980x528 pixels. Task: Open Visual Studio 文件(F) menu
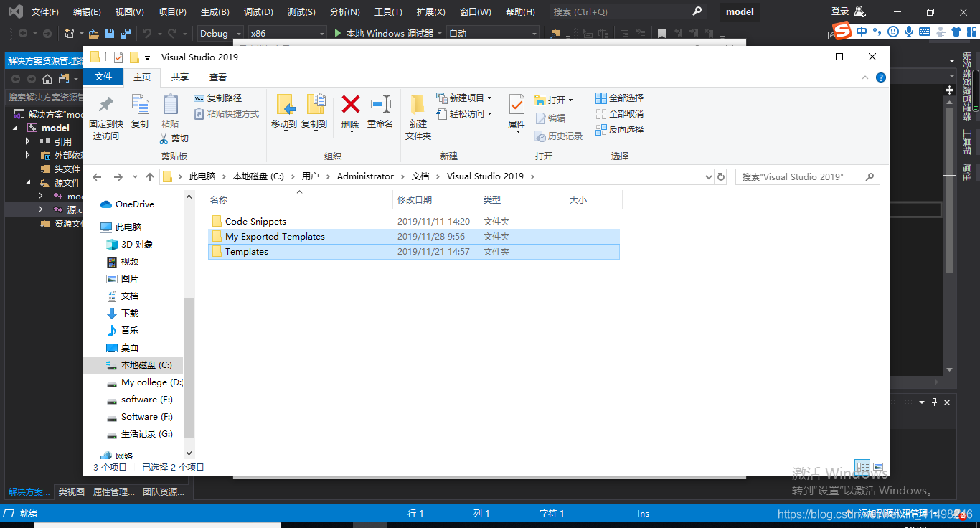[x=45, y=12]
